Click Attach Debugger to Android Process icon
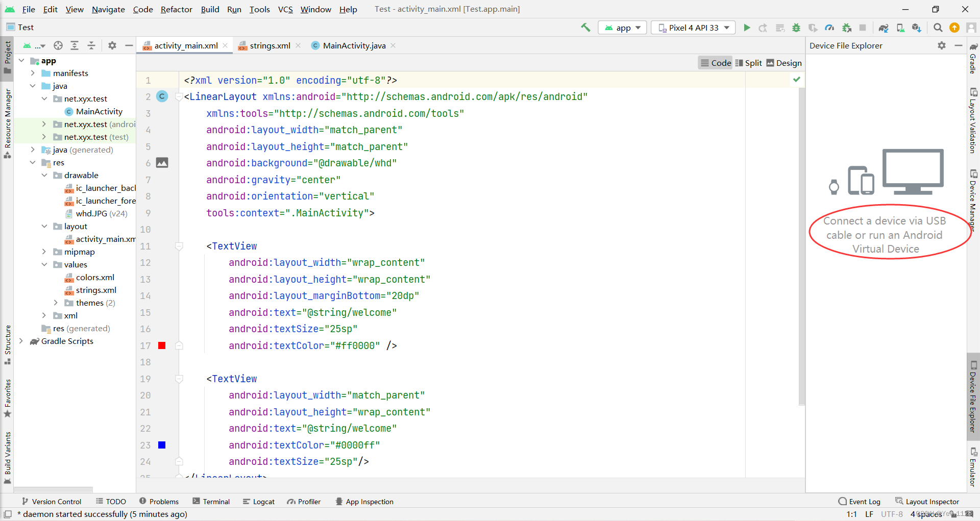Screen dimensions: 980x521 (846, 28)
